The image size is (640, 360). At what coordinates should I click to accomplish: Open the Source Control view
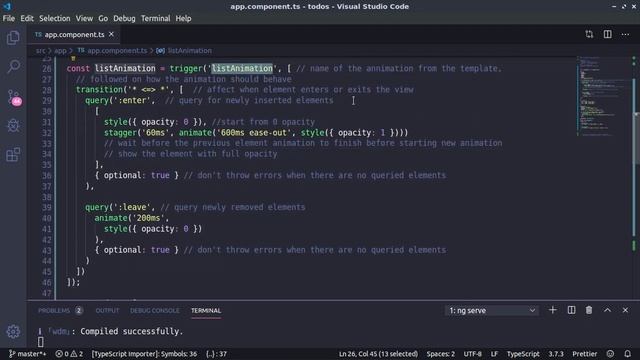(x=14, y=97)
